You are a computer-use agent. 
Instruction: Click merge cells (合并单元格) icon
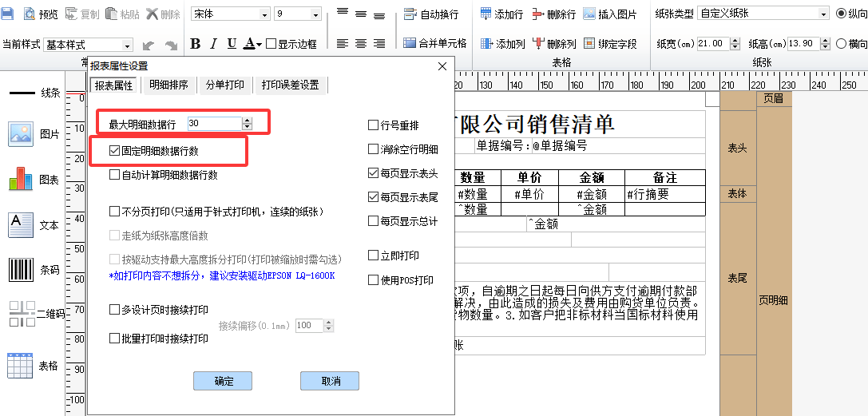(x=410, y=44)
